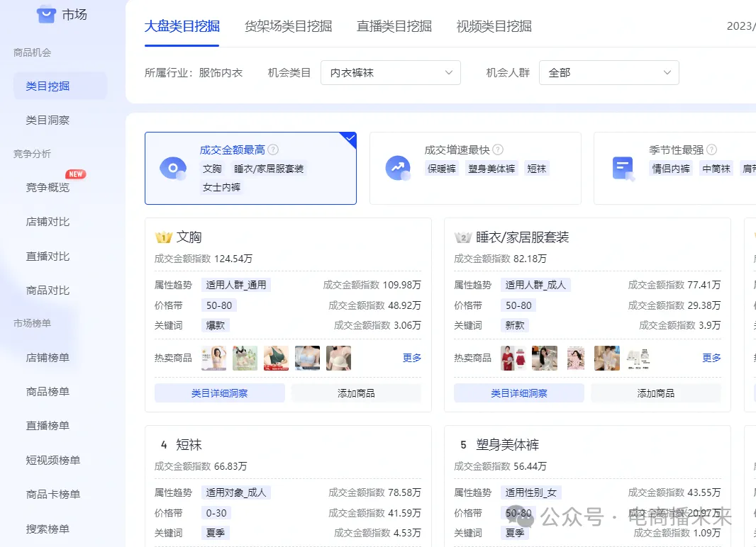
Task: Click help icon beside 成交金额最高
Action: pos(273,150)
